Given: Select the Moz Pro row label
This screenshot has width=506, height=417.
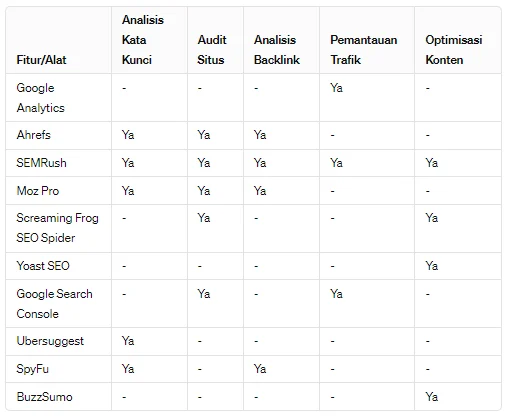Looking at the screenshot, I should 38,191.
